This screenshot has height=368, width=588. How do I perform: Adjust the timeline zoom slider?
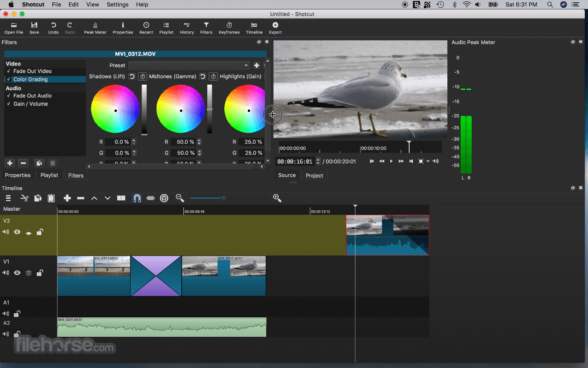(223, 198)
